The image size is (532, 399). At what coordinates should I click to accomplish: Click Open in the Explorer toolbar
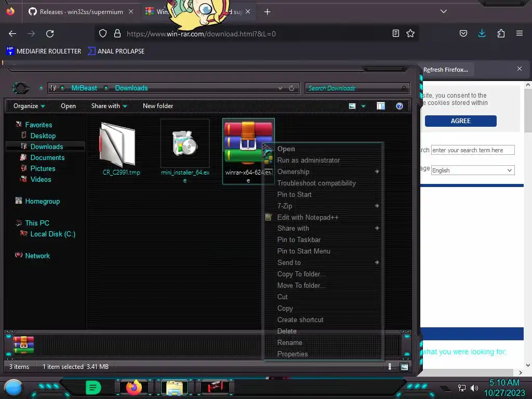point(68,106)
